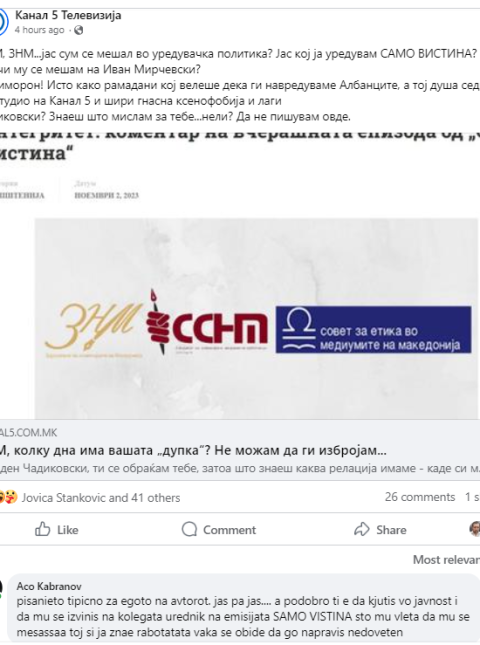The image size is (480, 645).
Task: Open Aco Kabranov's commenter avatar
Action: click(x=2, y=589)
